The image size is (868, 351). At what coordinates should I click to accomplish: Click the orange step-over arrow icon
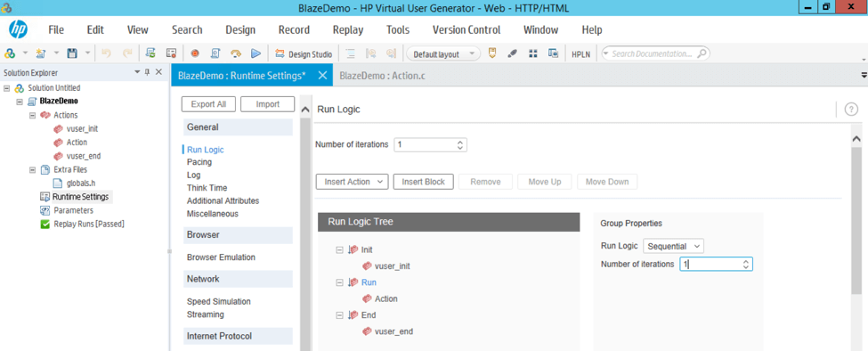pos(236,53)
